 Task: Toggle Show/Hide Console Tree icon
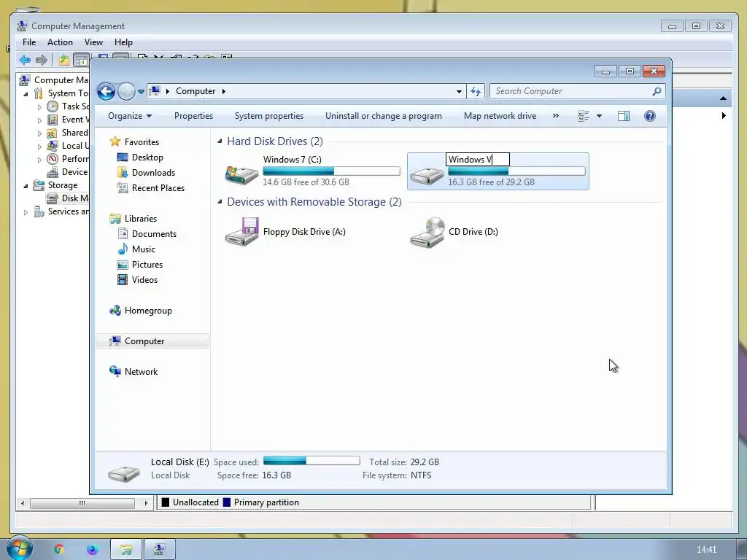81,60
